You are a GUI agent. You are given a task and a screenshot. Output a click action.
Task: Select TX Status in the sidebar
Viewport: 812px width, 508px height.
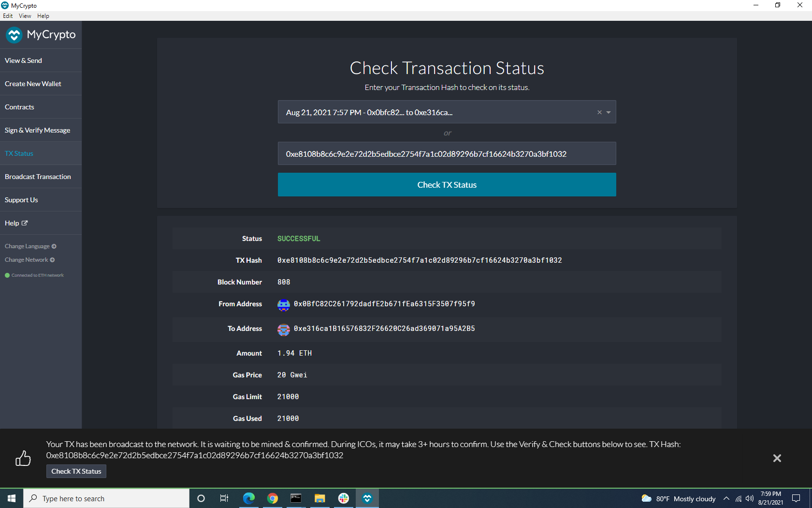[19, 153]
